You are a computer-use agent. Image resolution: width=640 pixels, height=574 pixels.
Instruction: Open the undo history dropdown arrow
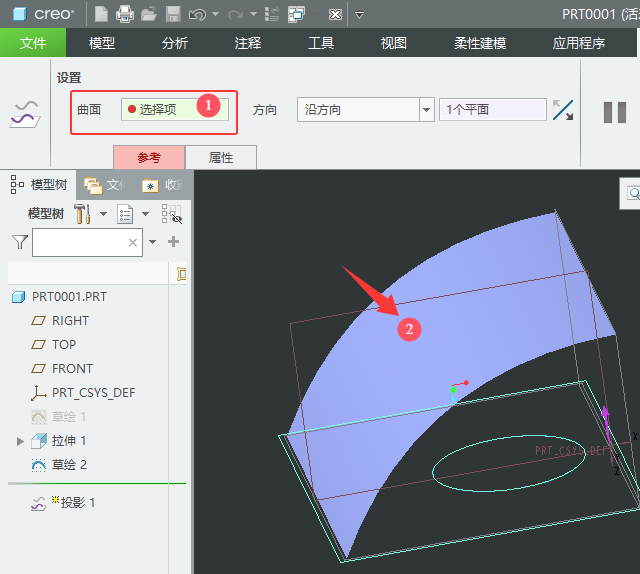216,15
